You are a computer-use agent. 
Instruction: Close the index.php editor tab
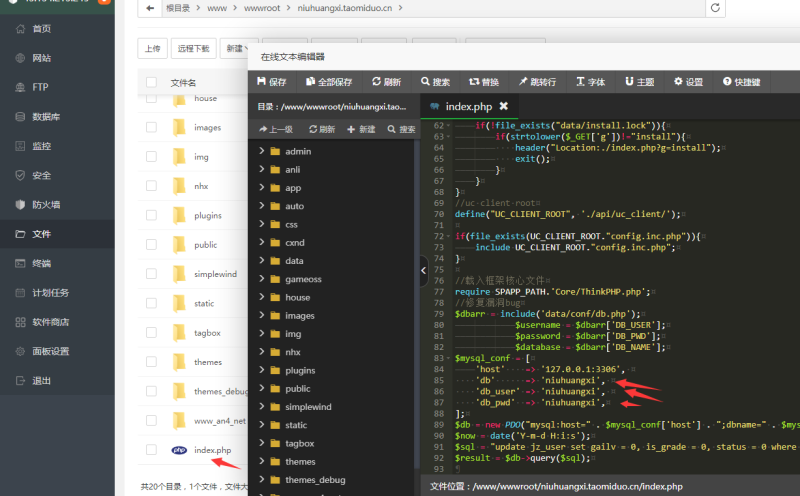click(504, 106)
